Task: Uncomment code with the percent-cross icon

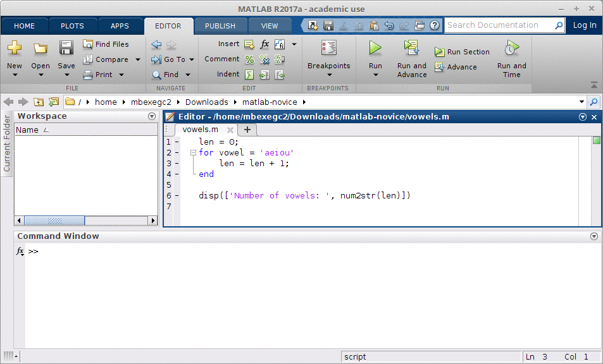Action: coord(264,59)
